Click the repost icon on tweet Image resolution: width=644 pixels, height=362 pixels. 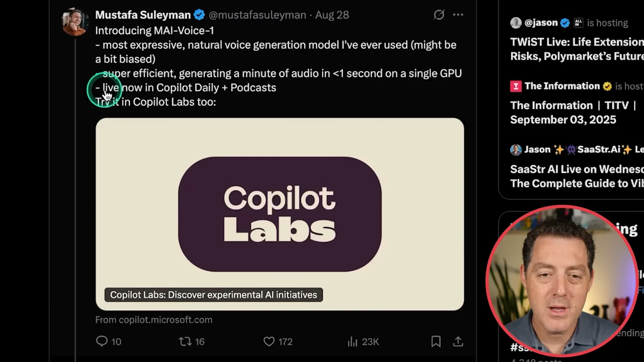pyautogui.click(x=185, y=341)
